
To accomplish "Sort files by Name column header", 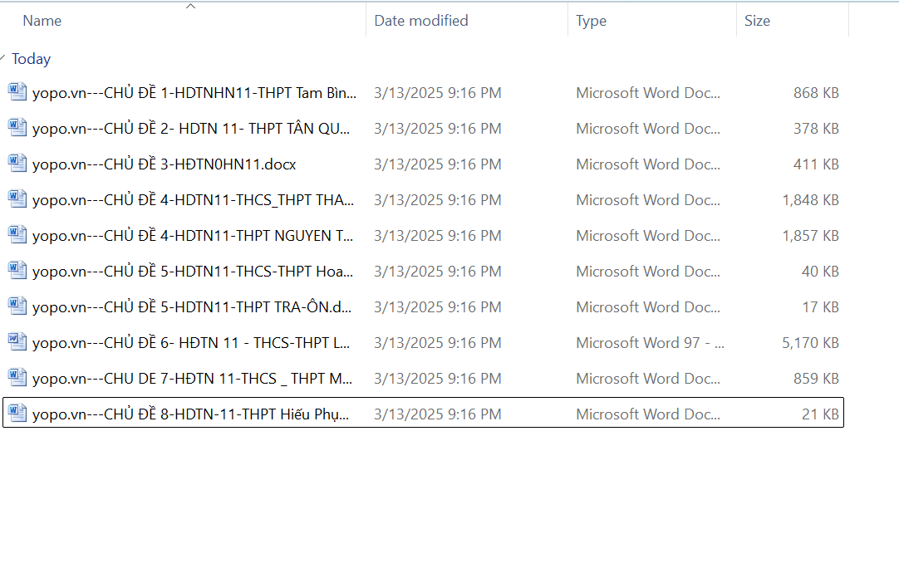I will point(42,21).
